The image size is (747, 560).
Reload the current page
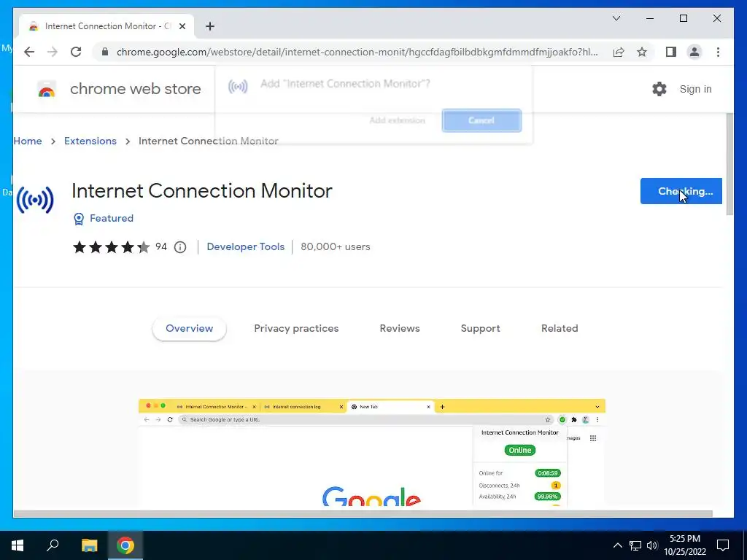76,52
